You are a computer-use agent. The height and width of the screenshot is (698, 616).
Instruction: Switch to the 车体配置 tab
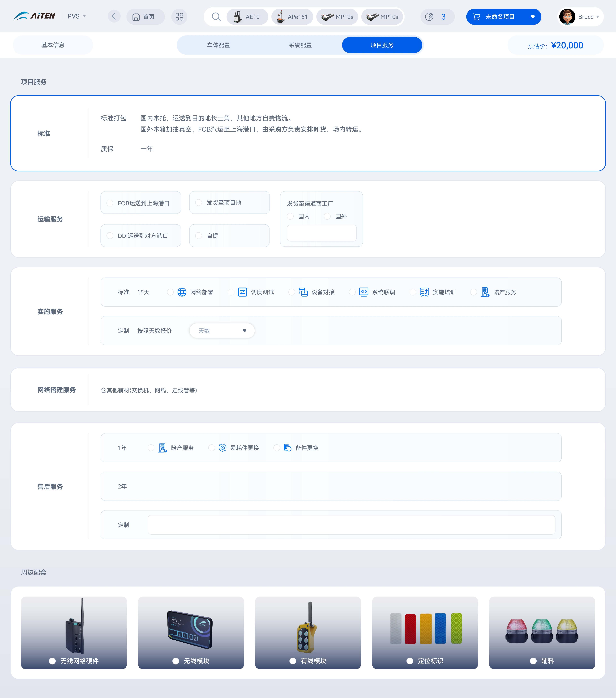pos(218,45)
